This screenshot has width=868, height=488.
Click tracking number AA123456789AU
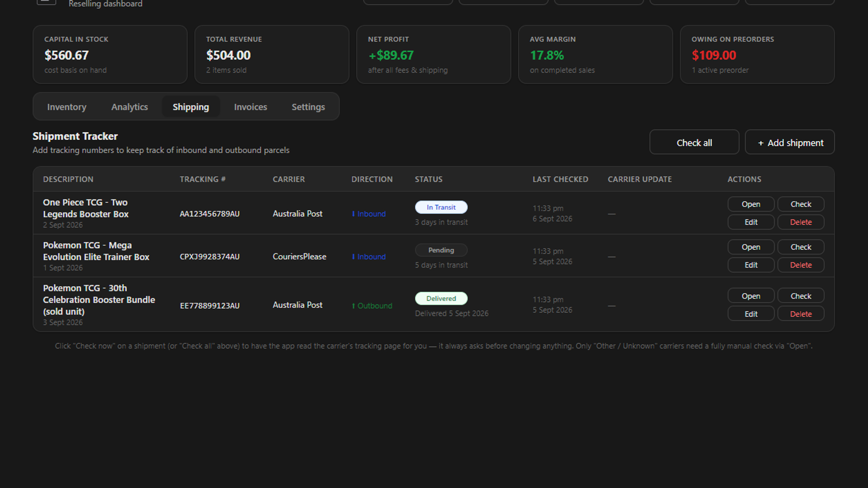click(x=210, y=214)
